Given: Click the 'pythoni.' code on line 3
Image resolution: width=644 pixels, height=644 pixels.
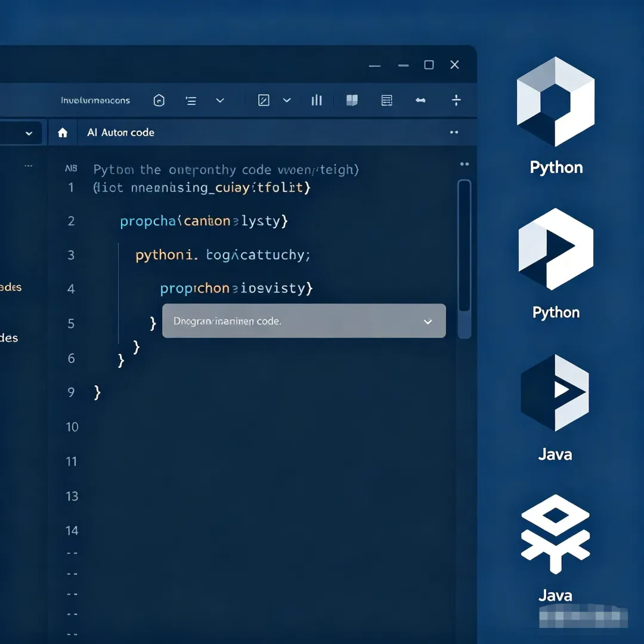Looking at the screenshot, I should point(167,255).
